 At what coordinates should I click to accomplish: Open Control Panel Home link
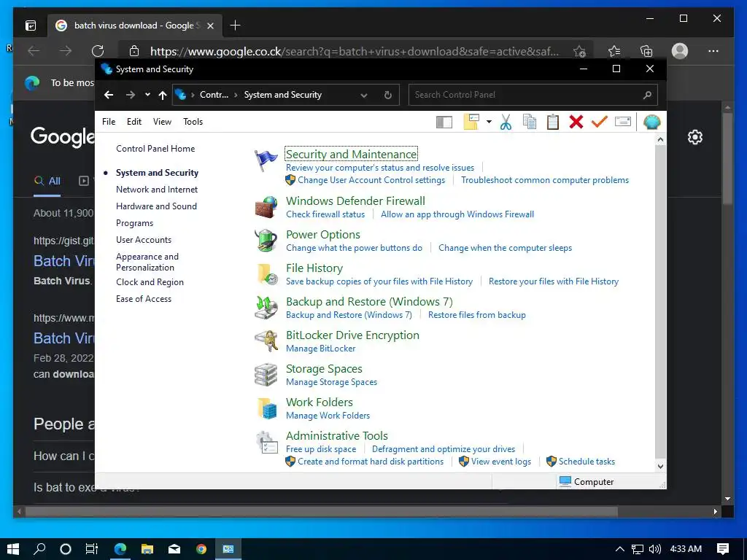pos(155,149)
